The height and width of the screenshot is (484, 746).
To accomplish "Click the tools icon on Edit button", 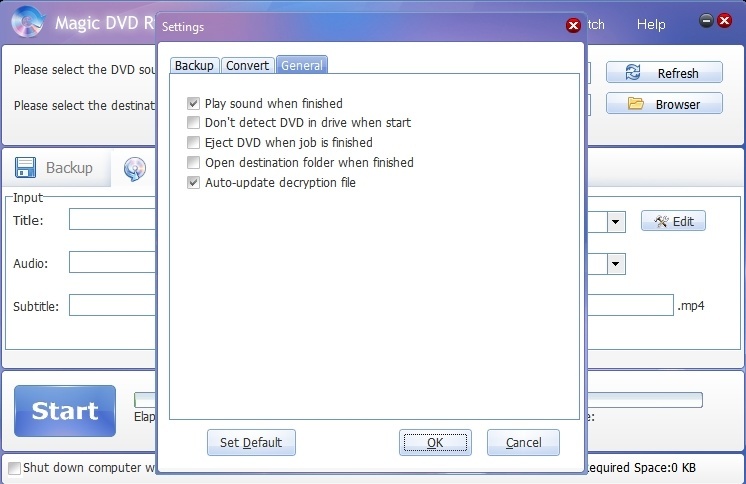I will coord(661,221).
